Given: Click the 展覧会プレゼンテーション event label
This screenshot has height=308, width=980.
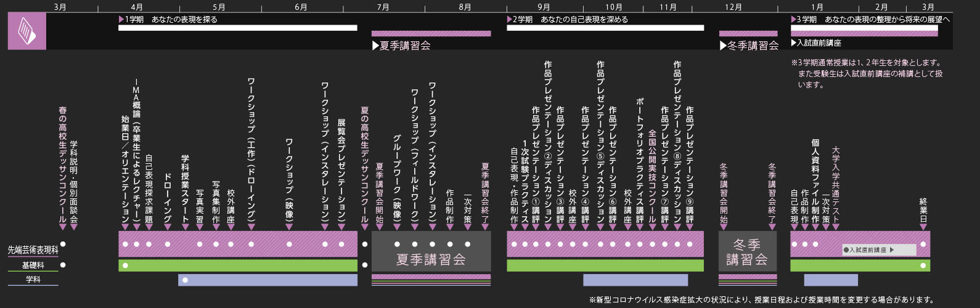Looking at the screenshot, I should (x=341, y=172).
